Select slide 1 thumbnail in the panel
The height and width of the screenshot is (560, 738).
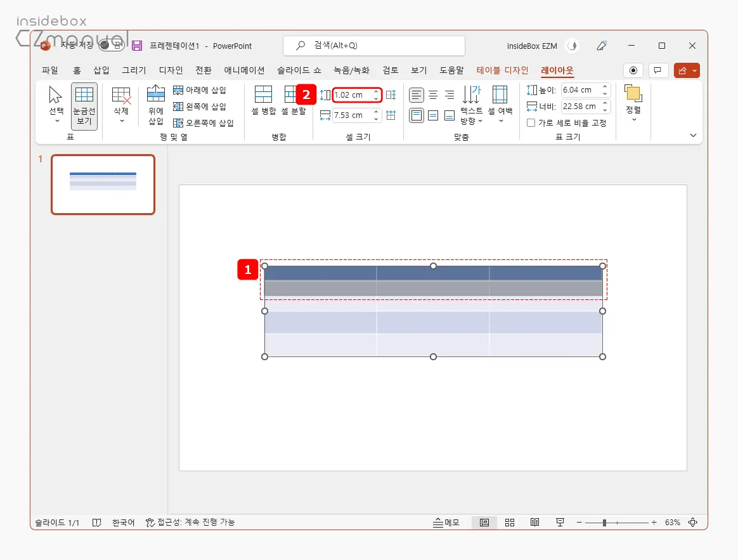[103, 185]
